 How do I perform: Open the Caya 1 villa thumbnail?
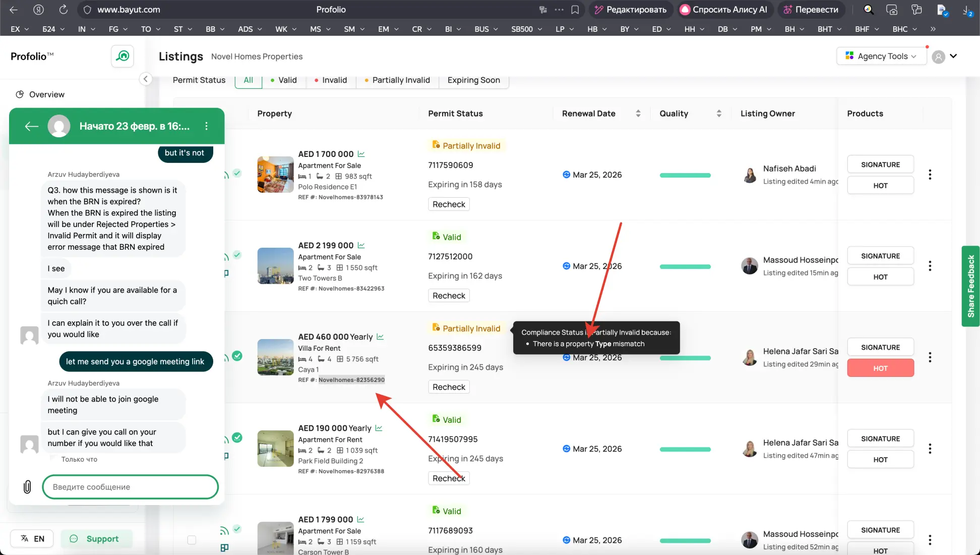click(275, 357)
